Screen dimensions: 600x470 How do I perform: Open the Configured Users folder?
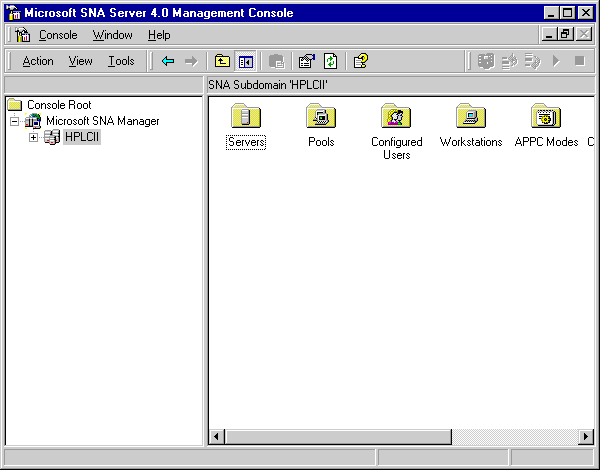click(396, 117)
